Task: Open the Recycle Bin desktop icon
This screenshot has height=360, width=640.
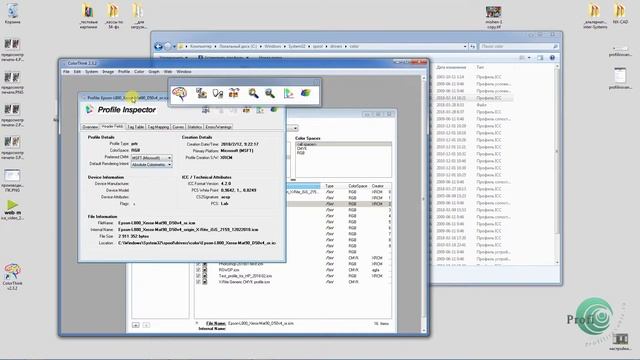Action: 12,14
